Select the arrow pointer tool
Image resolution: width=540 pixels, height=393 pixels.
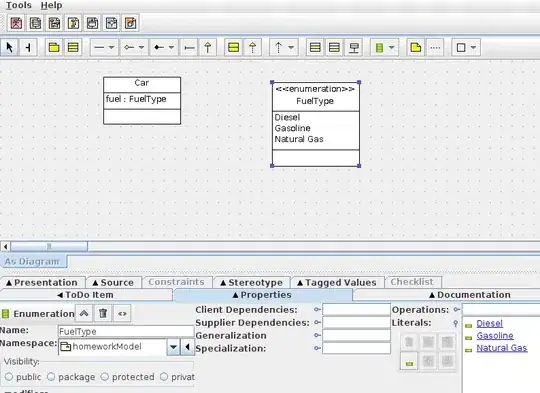point(10,47)
